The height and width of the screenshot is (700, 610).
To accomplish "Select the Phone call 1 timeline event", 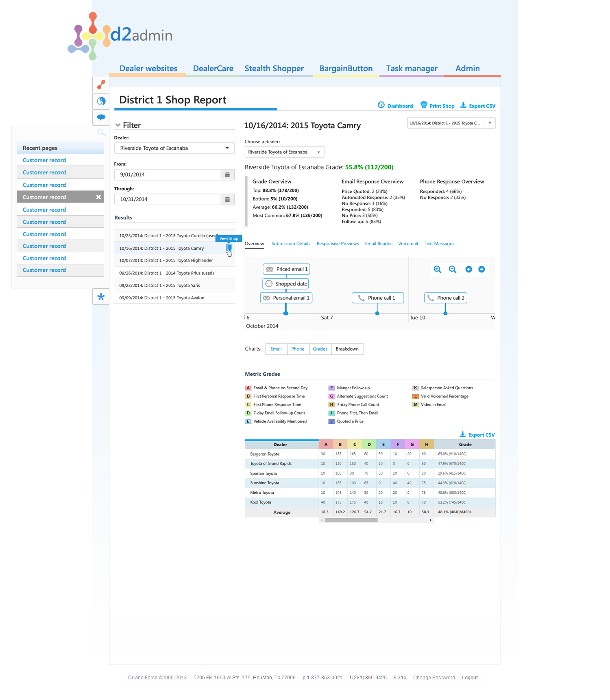I will coord(378,298).
